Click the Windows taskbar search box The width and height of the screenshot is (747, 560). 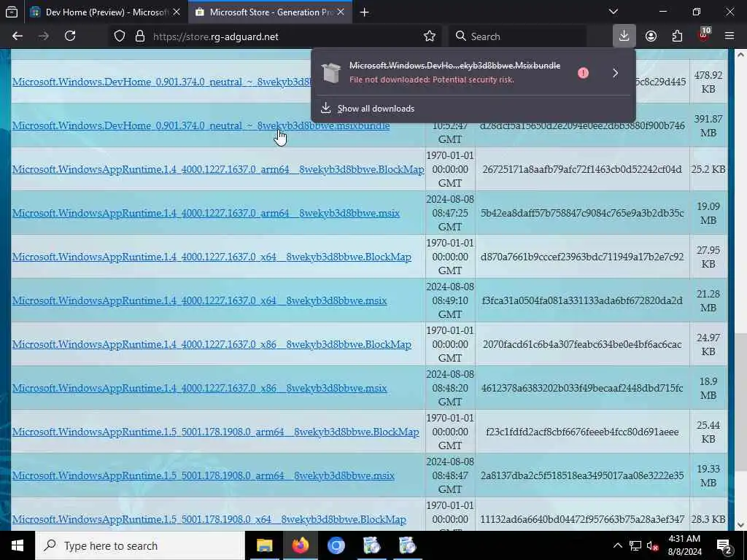coord(140,545)
